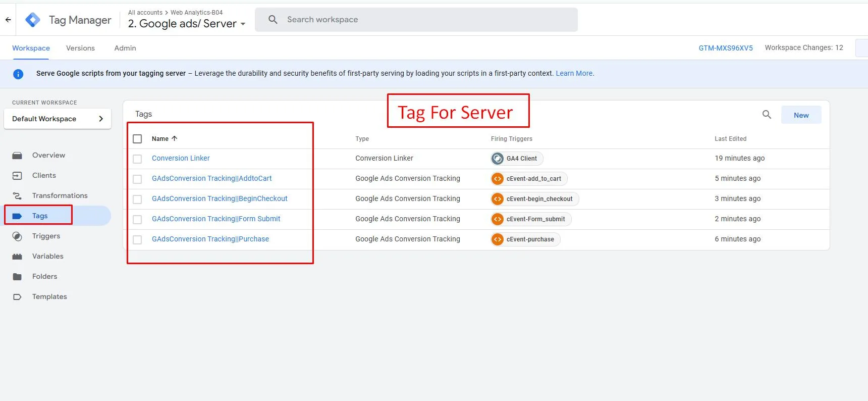Click the Clients sidebar icon

pyautogui.click(x=17, y=176)
